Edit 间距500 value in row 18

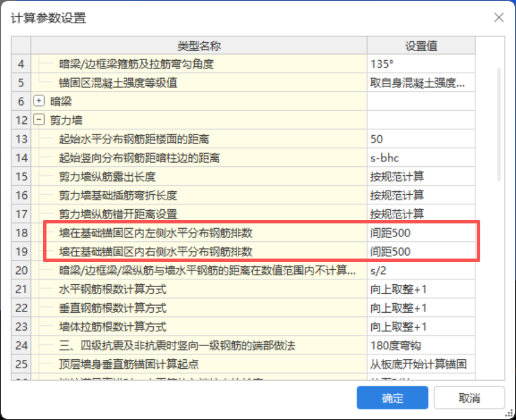click(421, 232)
